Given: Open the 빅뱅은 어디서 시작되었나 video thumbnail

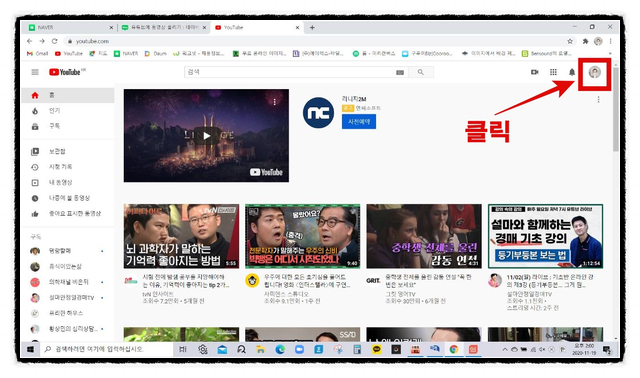Looking at the screenshot, I should click(x=302, y=236).
